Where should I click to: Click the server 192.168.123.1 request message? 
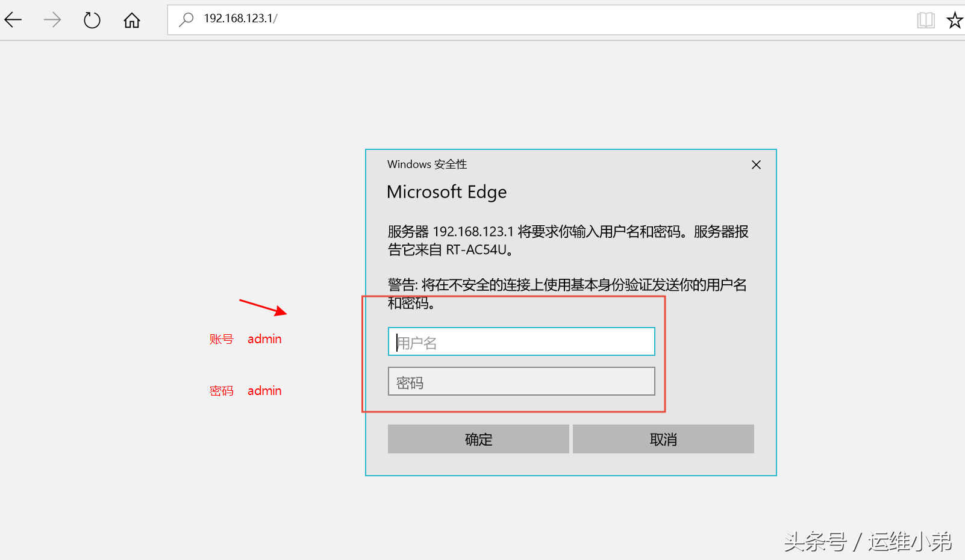click(x=568, y=240)
